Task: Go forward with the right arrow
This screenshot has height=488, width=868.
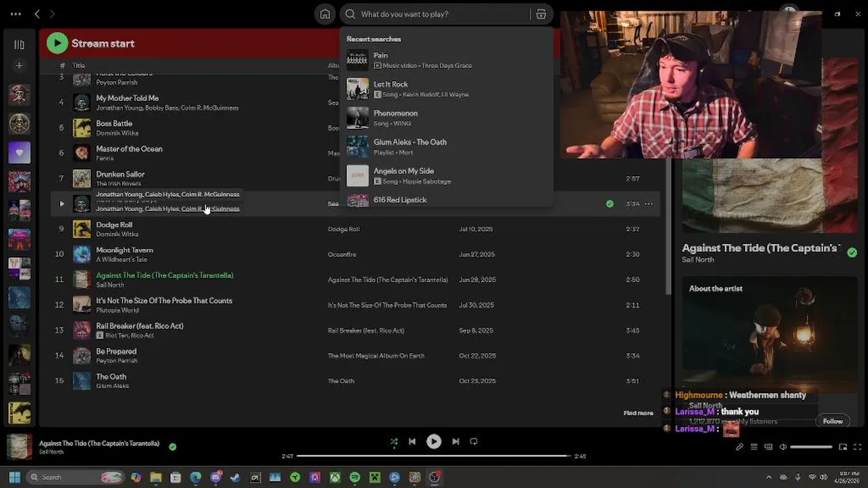Action: (x=52, y=14)
